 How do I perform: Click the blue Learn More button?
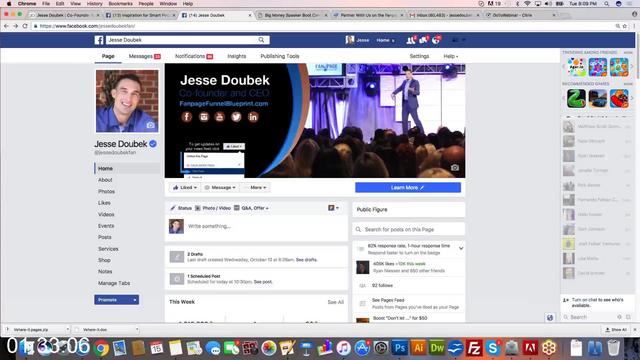(408, 187)
